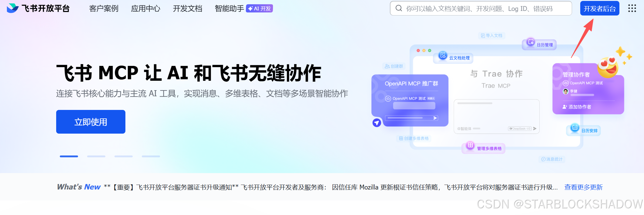Click the What's New label

[x=79, y=187]
